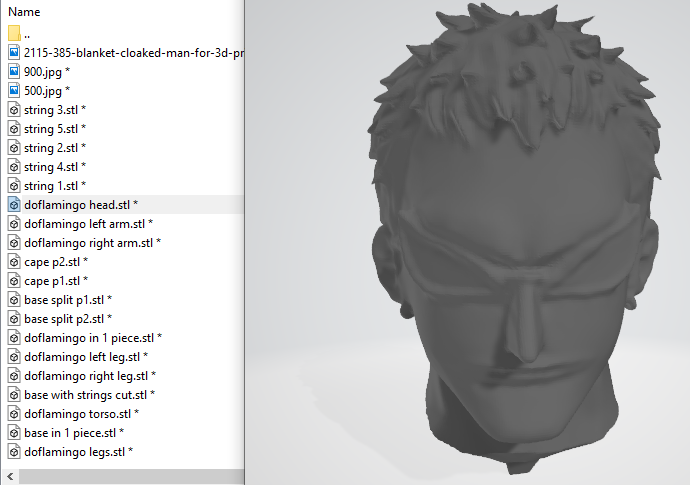Select file name 'doflamingo left leg.stl'
This screenshot has height=485, width=690.
point(82,357)
